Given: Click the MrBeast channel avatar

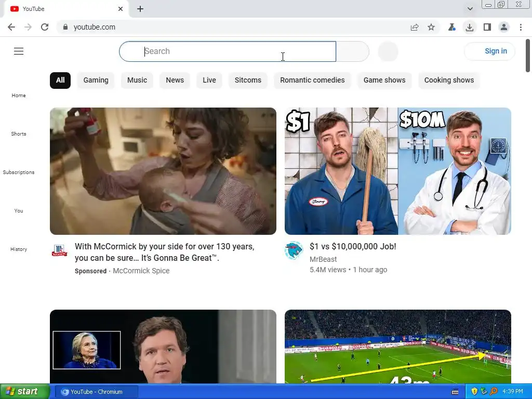Looking at the screenshot, I should pos(294,250).
